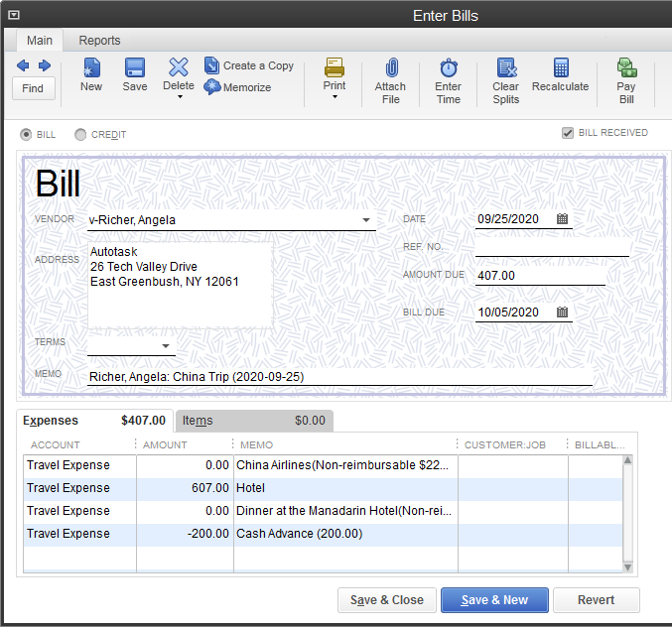Click the Clear Splits icon
Screen dimensions: 672x627
(506, 67)
